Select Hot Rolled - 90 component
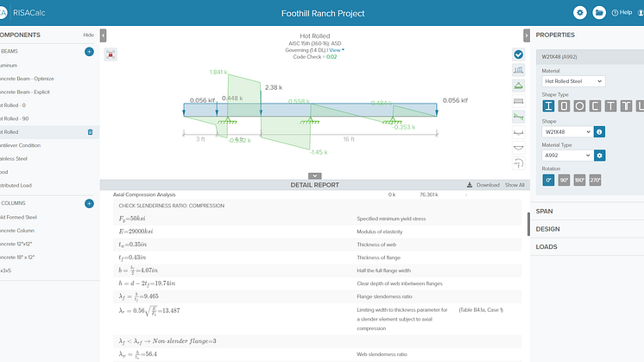This screenshot has width=644, height=362. coord(14,118)
